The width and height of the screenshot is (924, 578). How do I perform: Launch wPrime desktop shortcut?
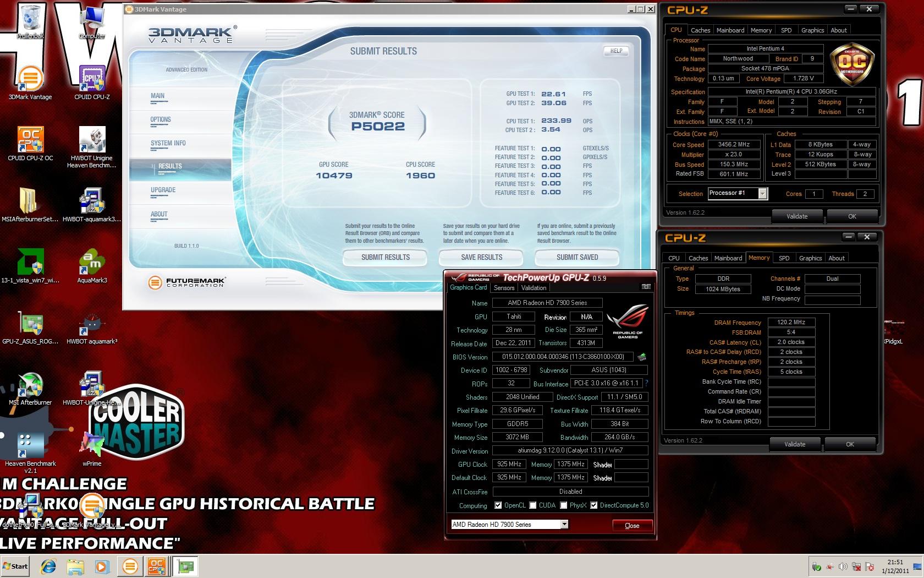pos(92,449)
